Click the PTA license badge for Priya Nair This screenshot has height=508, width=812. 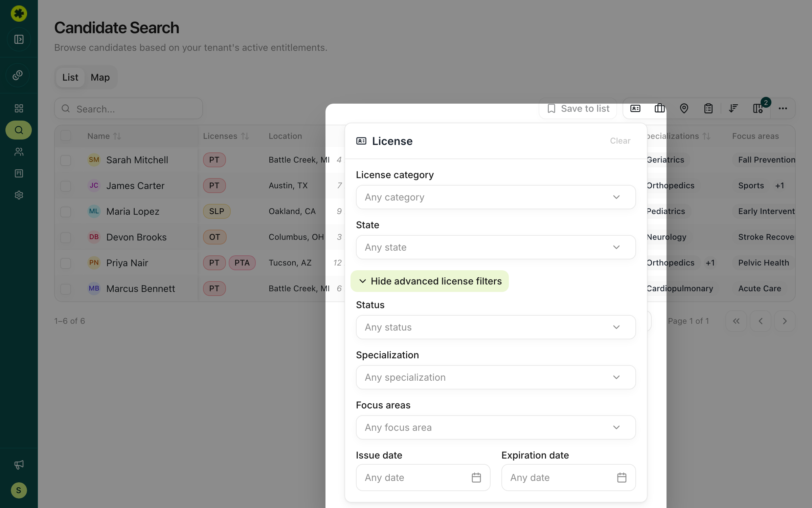click(242, 263)
